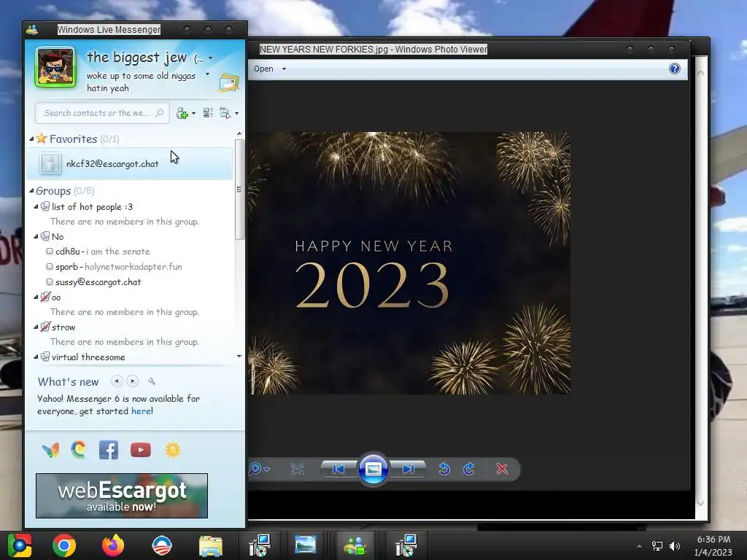This screenshot has width=747, height=560.
Task: Go to previous photo
Action: 338,469
